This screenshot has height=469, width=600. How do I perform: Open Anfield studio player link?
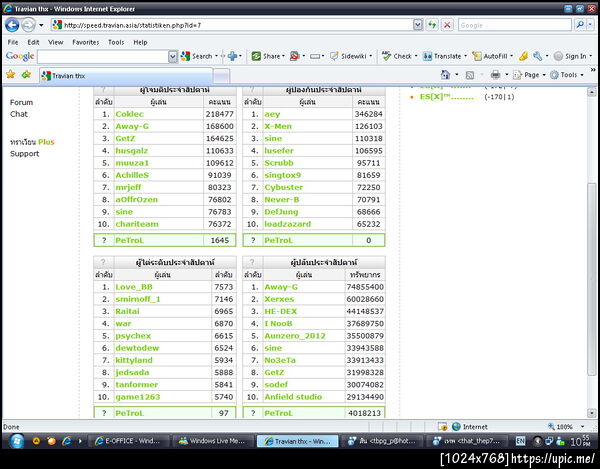(293, 397)
